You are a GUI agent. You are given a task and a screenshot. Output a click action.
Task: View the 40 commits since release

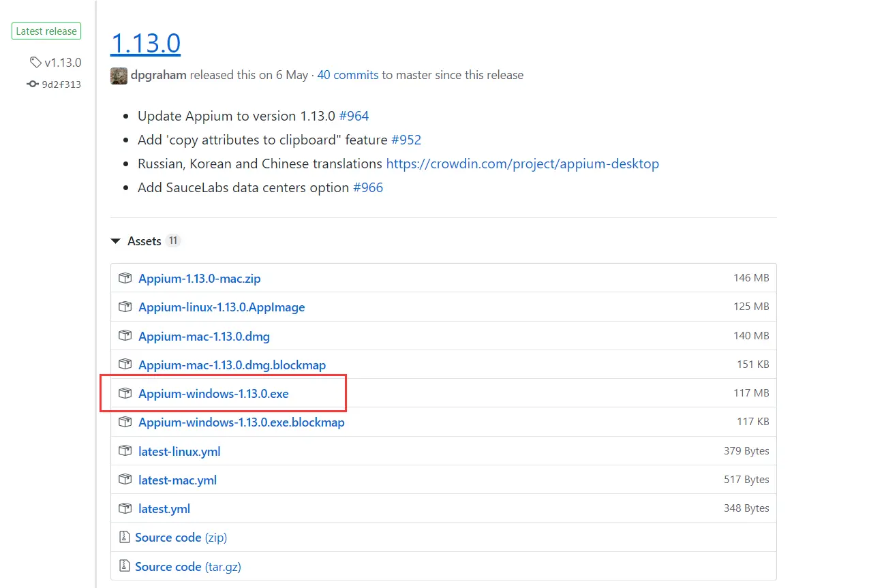(348, 75)
